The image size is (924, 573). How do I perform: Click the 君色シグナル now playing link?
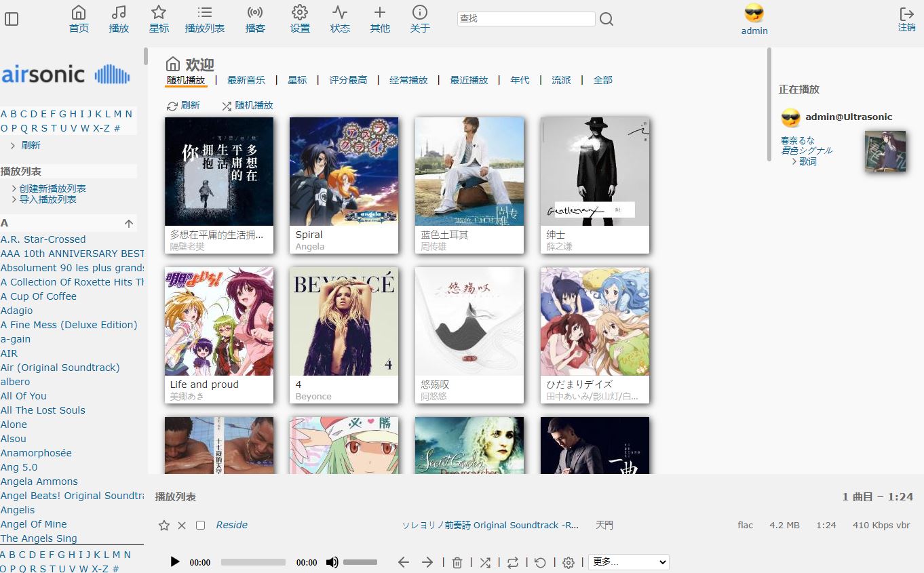[x=807, y=151]
